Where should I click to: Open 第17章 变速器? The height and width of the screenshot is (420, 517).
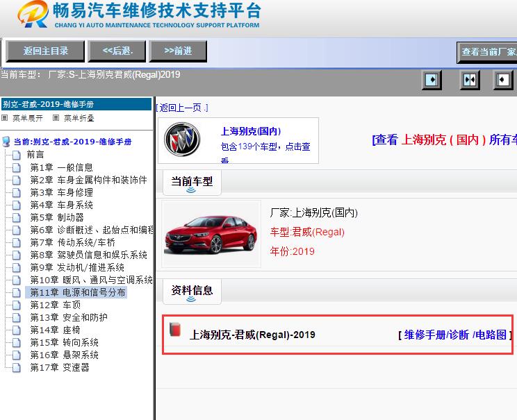pos(60,368)
